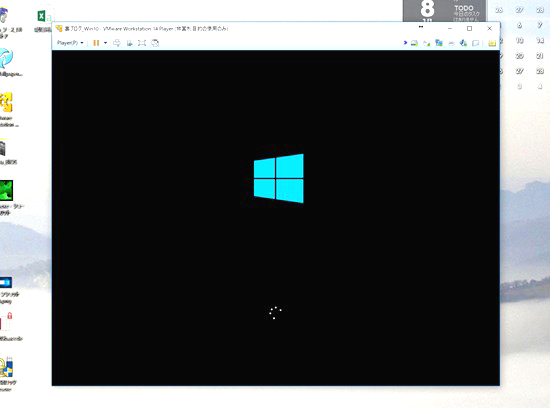
Task: Open the message log icon in VMware toolbar
Action: pyautogui.click(x=476, y=43)
